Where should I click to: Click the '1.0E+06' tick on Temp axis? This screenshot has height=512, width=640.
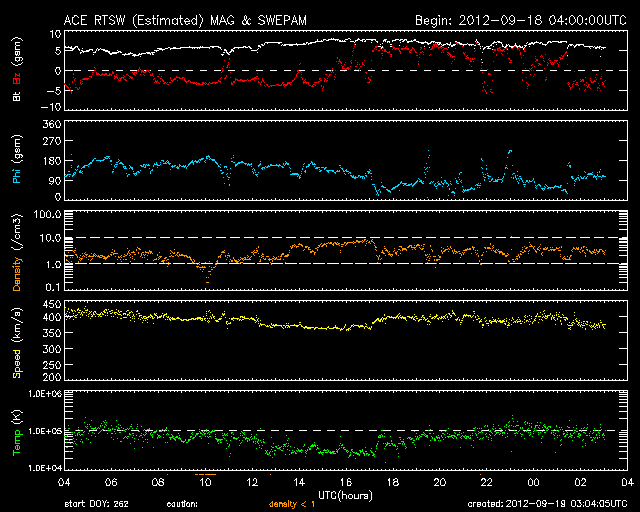pyautogui.click(x=45, y=394)
